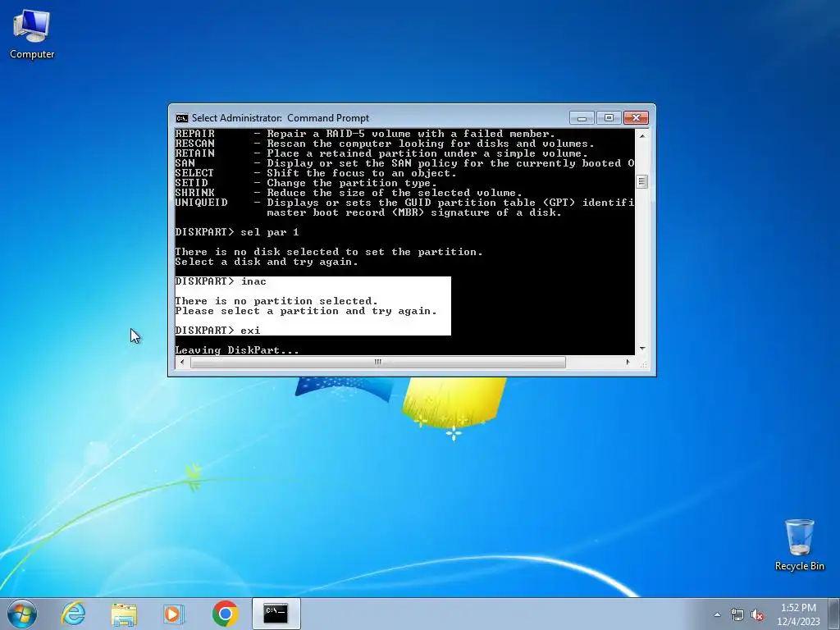840x630 pixels.
Task: Click the horizontal scrollbar left arrow
Action: pyautogui.click(x=182, y=362)
